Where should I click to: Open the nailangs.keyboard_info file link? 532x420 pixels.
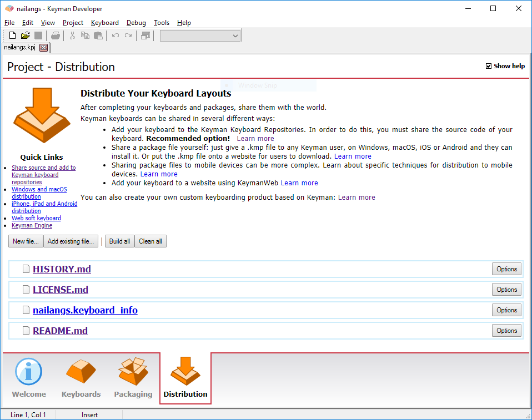85,310
